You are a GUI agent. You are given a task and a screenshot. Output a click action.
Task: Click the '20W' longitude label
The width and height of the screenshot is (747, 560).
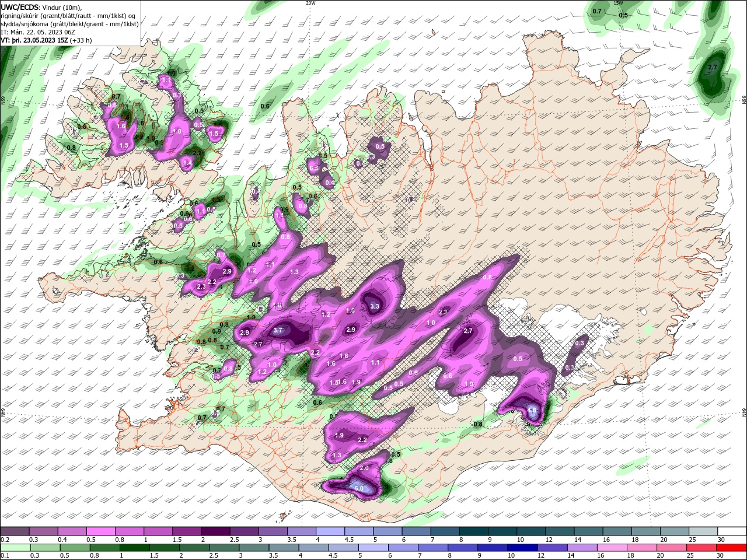click(310, 3)
